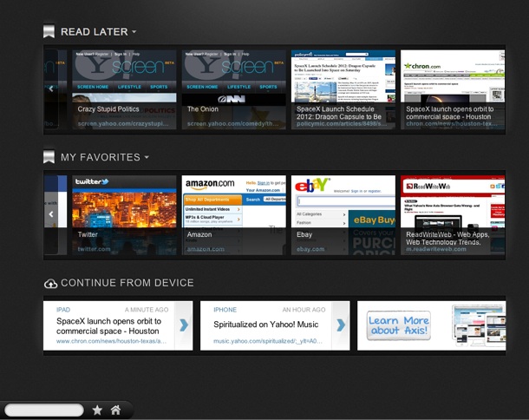The width and height of the screenshot is (529, 420).
Task: Click the blue arrow on the iPad card
Action: tap(184, 325)
